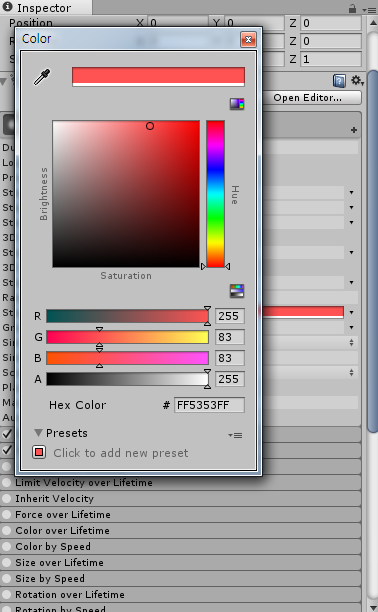Click the R value field showing 255

click(230, 316)
